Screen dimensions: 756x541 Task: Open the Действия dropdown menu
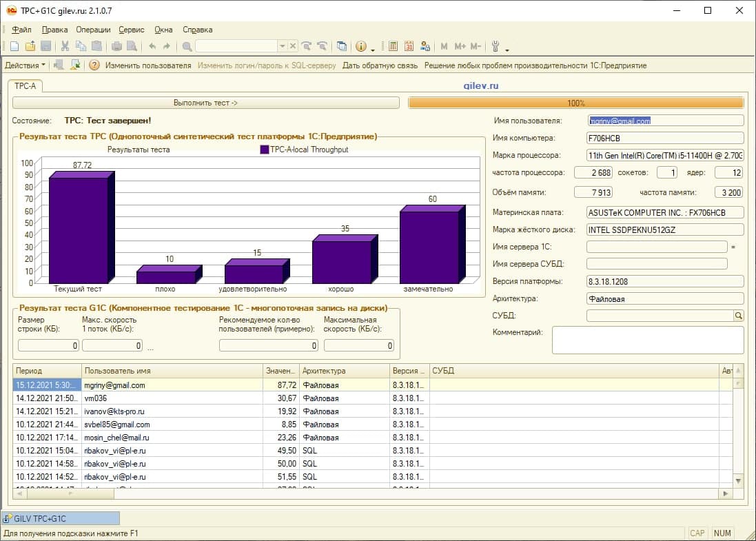point(25,65)
